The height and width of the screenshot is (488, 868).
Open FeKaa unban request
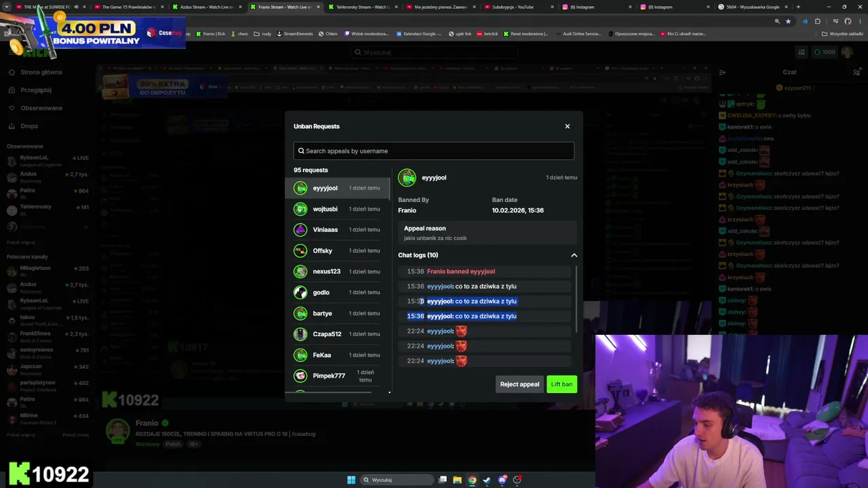(337, 355)
